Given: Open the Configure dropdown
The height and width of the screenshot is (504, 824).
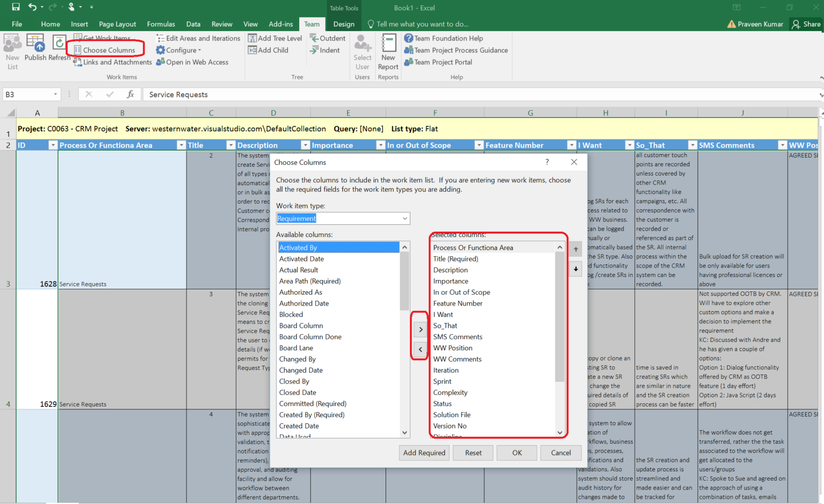Looking at the screenshot, I should [x=179, y=50].
